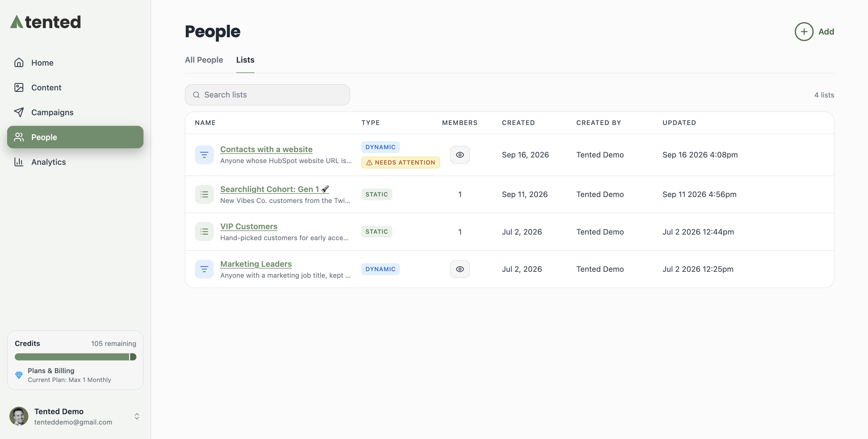Click the filter icon for Contacts with a website
Screen dimensions: 868x439
pyautogui.click(x=204, y=155)
